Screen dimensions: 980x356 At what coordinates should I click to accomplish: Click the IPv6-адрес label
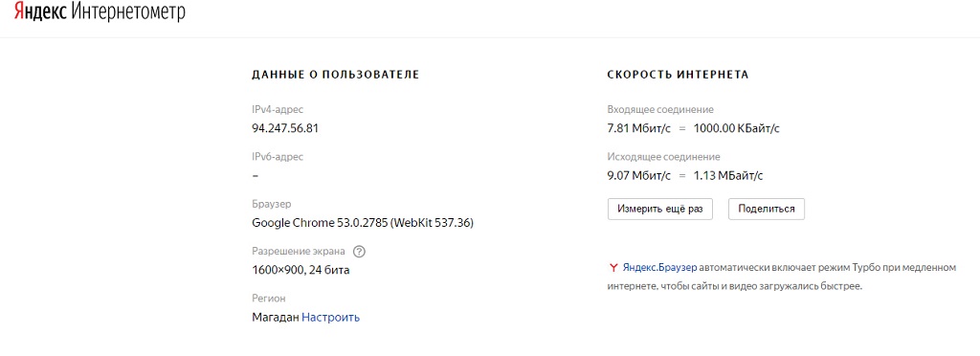278,157
